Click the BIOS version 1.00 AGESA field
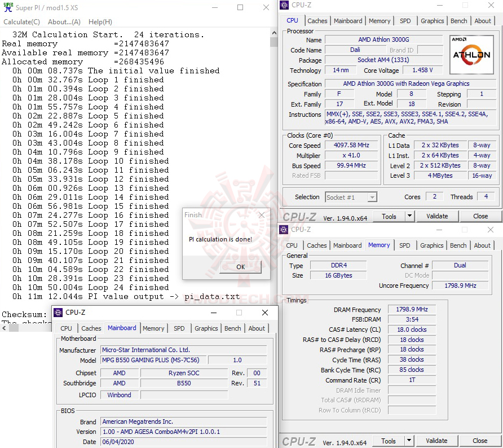The height and width of the screenshot is (448, 503). [183, 432]
